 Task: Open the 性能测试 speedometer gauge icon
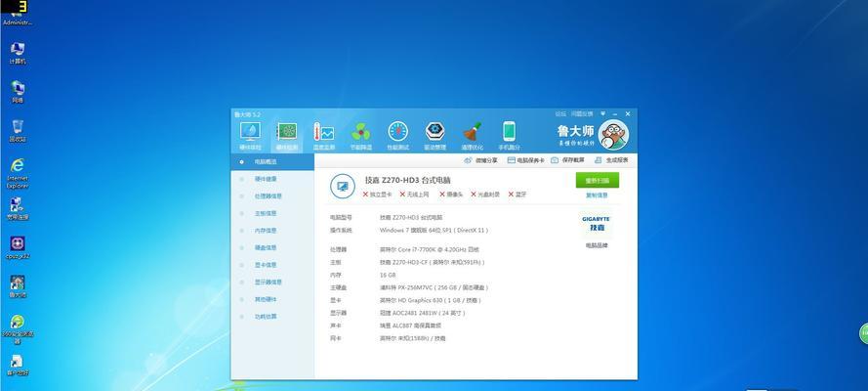[398, 136]
